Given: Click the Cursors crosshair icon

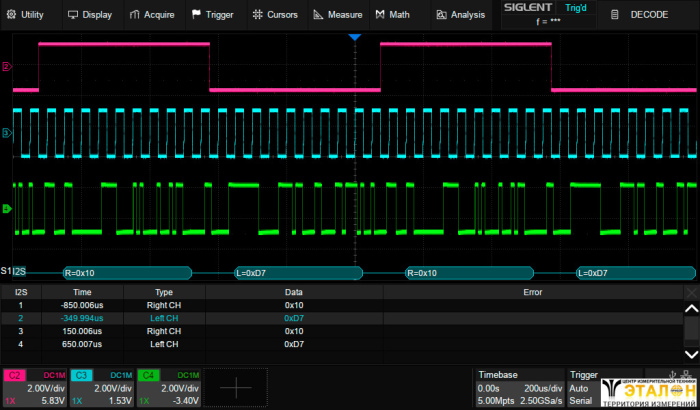Looking at the screenshot, I should [258, 15].
